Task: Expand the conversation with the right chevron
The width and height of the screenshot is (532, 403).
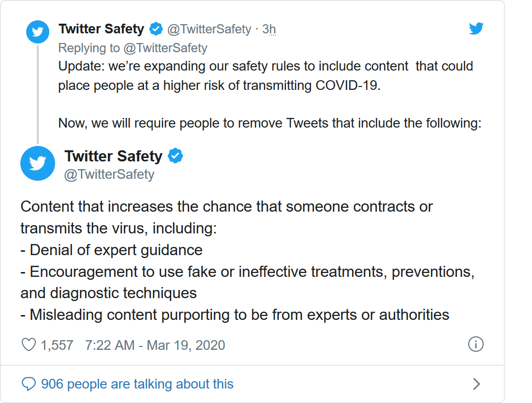Action: point(476,384)
